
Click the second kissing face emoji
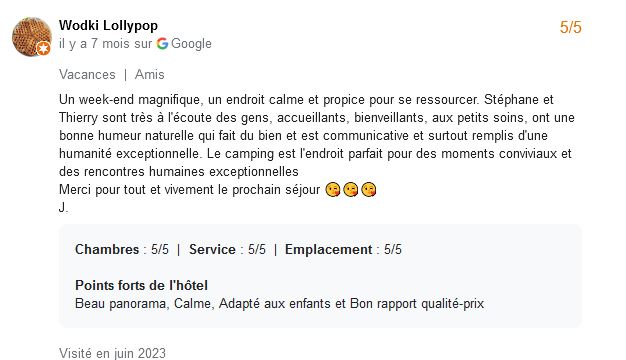tap(351, 190)
